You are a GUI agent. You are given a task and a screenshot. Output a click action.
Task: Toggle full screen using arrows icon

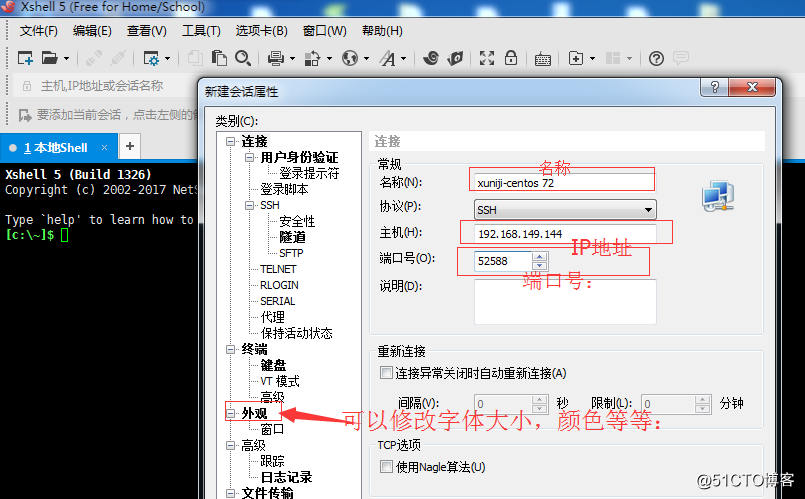point(487,59)
